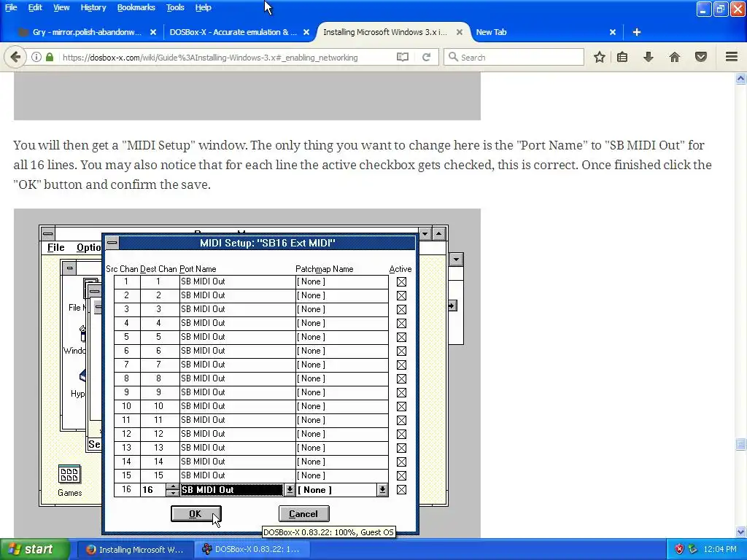747x560 pixels.
Task: Toggle Active checkbox for channel 16
Action: tap(402, 489)
